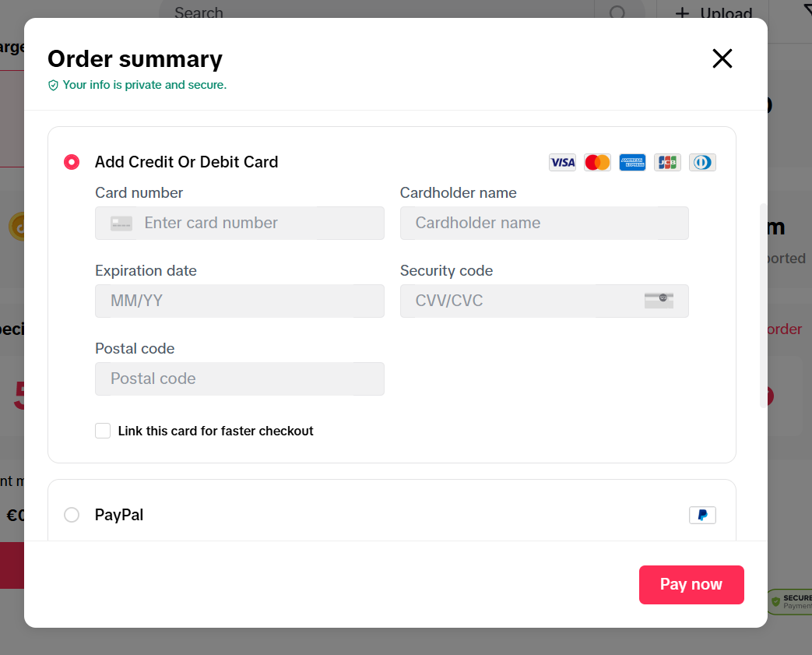Click the Visa card logo
The width and height of the screenshot is (812, 655).
point(562,162)
